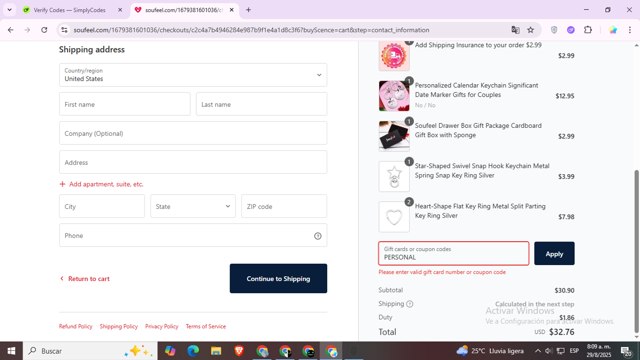Reload the current page

pos(44,30)
